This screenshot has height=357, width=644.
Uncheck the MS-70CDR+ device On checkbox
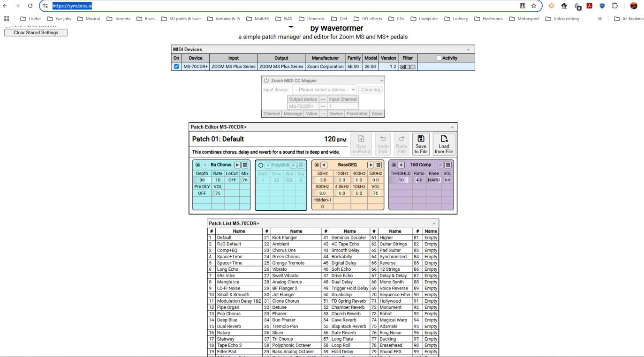coord(176,67)
